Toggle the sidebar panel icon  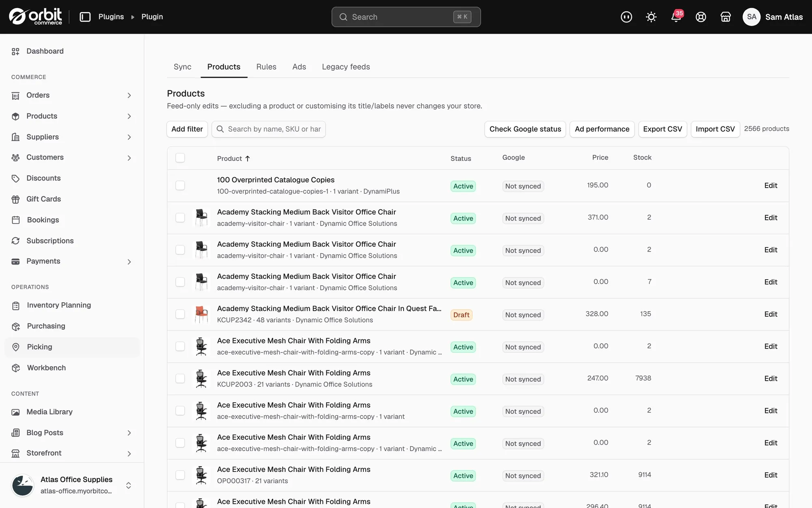point(85,17)
